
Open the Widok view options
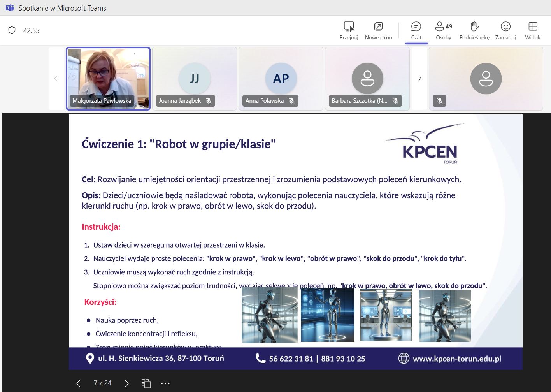[x=533, y=31]
